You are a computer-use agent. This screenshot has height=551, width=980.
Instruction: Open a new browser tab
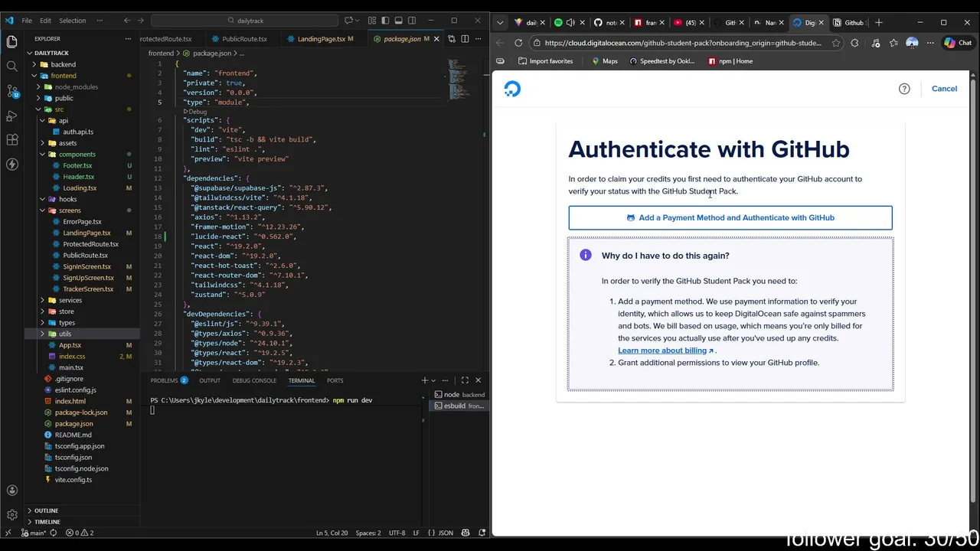(879, 22)
